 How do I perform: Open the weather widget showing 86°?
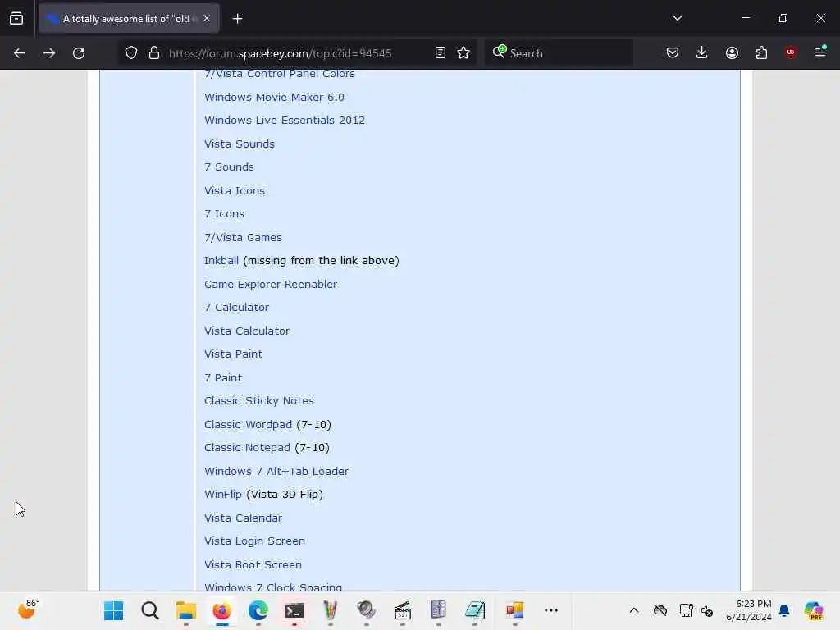click(28, 609)
